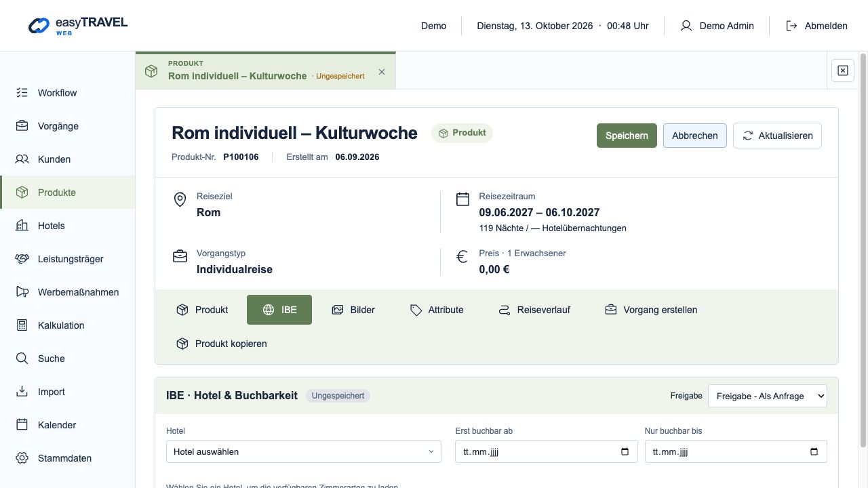Switch to the Produkt section tab
Image resolution: width=868 pixels, height=488 pixels.
pyautogui.click(x=202, y=310)
